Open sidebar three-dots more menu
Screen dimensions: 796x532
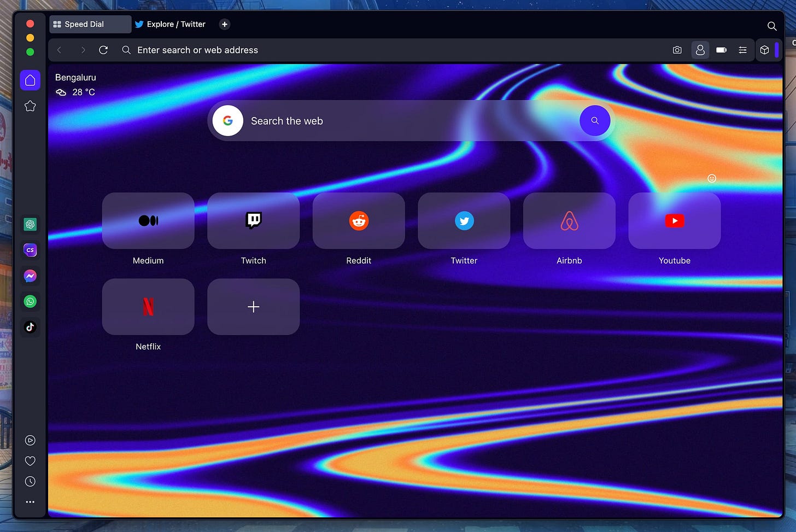pos(30,502)
